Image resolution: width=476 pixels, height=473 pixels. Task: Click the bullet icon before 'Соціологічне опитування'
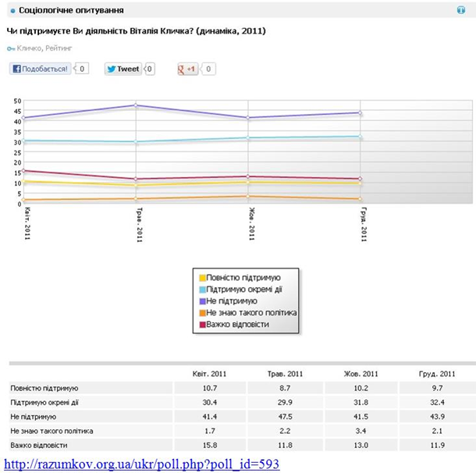click(12, 11)
